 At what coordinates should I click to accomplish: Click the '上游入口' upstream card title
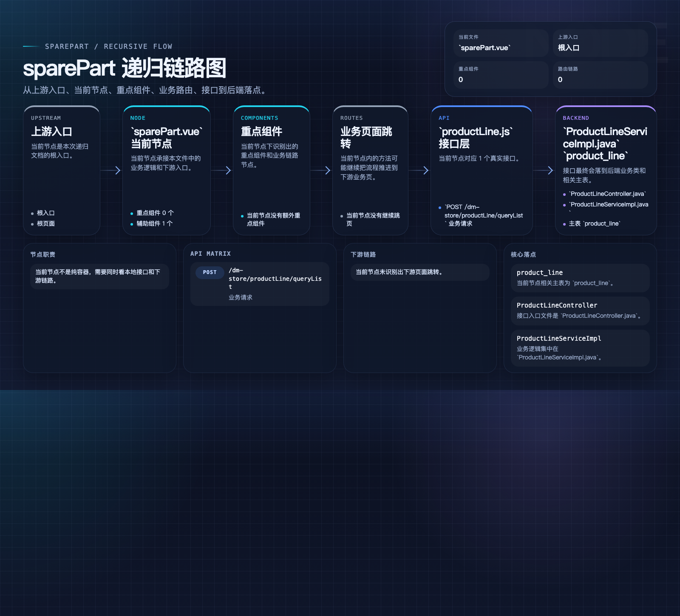pos(51,132)
